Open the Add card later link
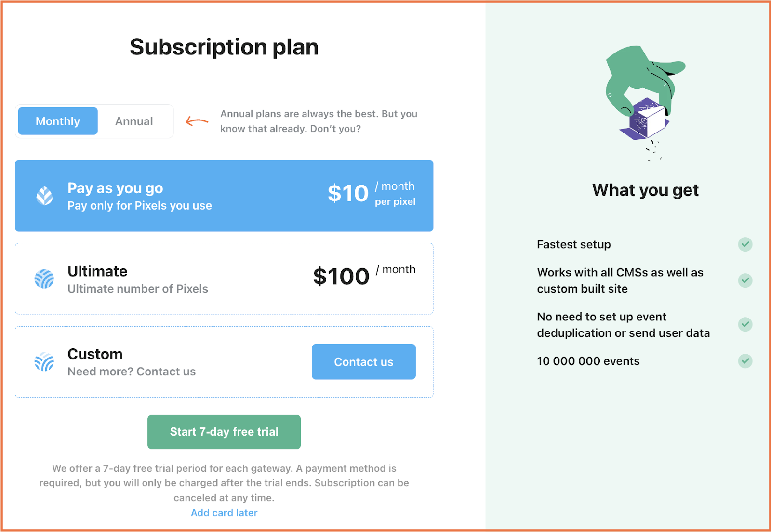 (x=224, y=513)
